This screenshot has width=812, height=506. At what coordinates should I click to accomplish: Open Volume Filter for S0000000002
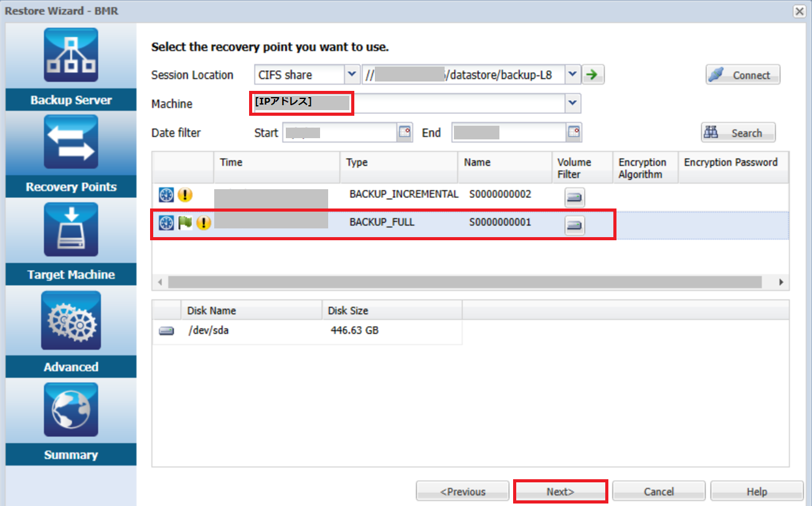[575, 197]
